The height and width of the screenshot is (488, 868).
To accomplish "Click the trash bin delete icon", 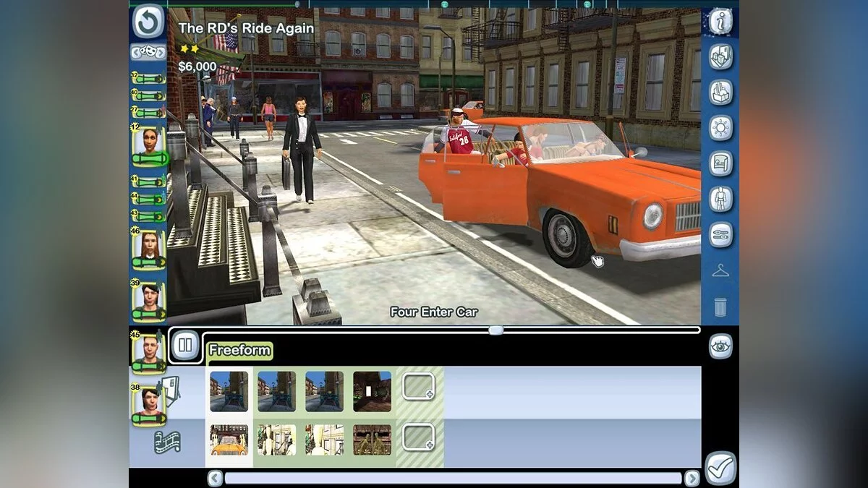I will 720,307.
